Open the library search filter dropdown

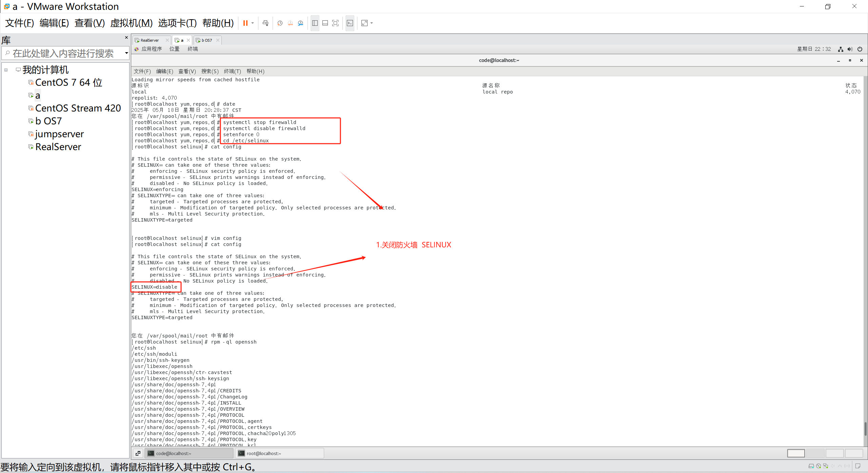pyautogui.click(x=126, y=53)
